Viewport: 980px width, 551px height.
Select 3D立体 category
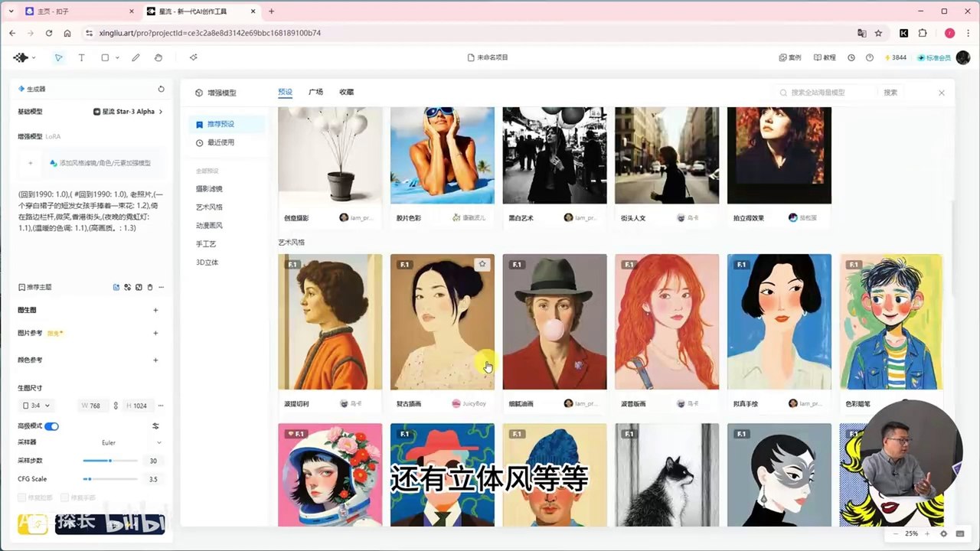point(207,262)
